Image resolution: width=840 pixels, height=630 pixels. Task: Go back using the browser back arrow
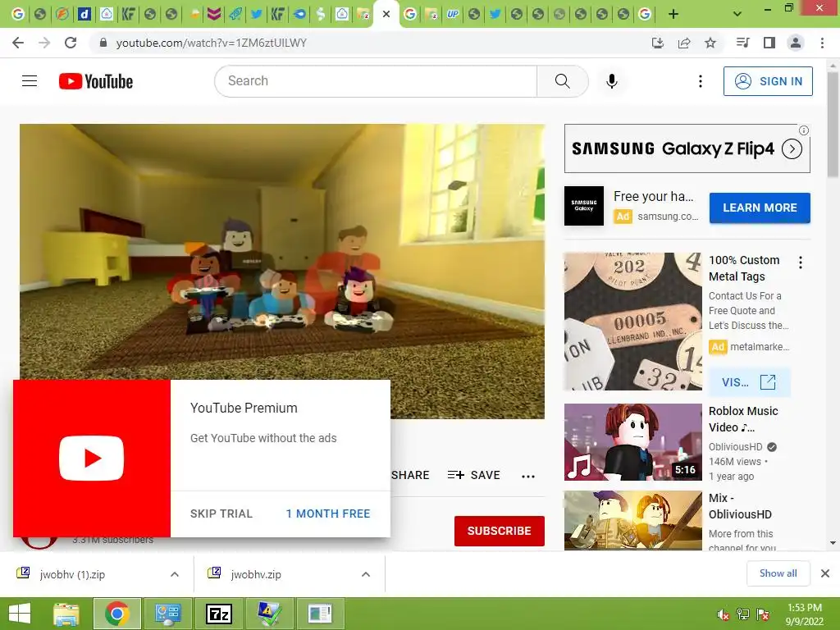(18, 43)
